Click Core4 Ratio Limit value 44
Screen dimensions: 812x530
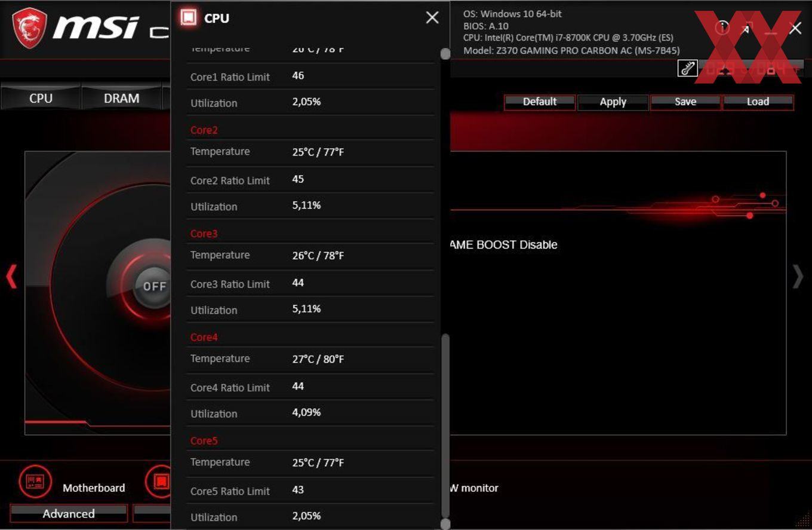coord(298,387)
